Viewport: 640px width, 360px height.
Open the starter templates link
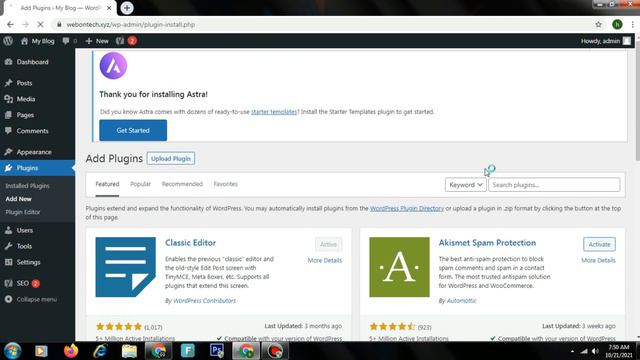(274, 112)
